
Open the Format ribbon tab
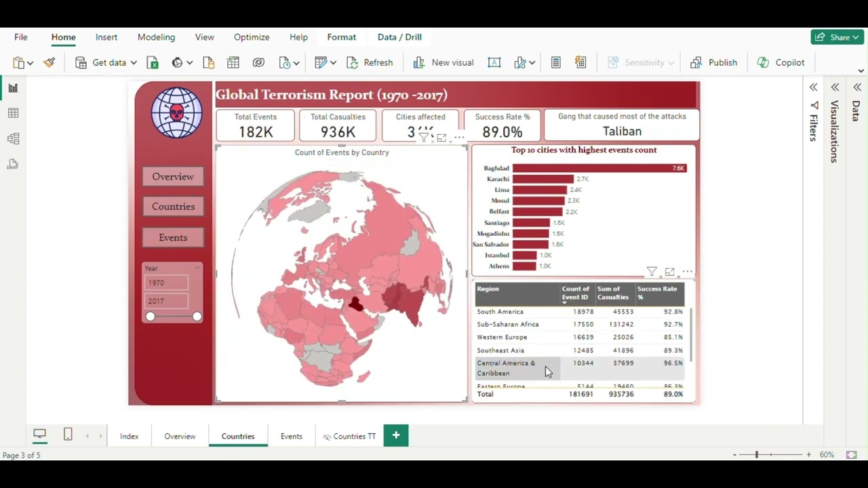pos(342,37)
